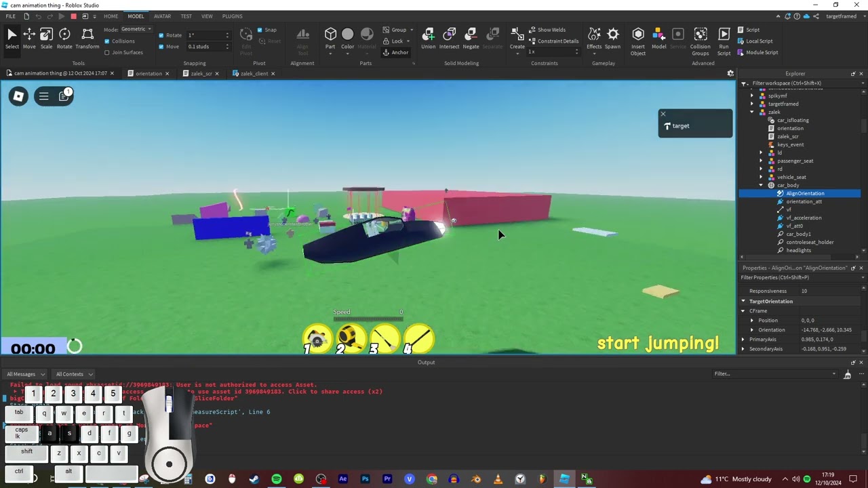Click the Model insert icon
This screenshot has width=868, height=488.
point(658,38)
